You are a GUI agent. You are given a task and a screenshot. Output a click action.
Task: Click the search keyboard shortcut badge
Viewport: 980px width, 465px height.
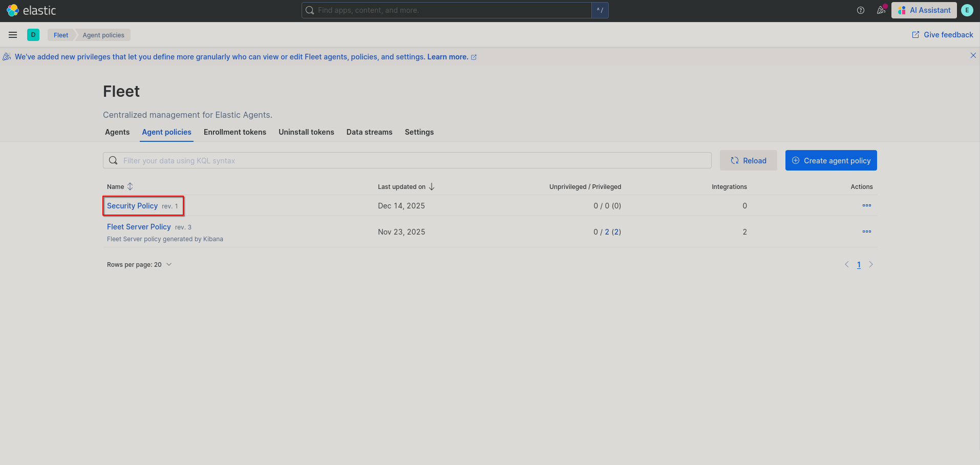click(600, 10)
